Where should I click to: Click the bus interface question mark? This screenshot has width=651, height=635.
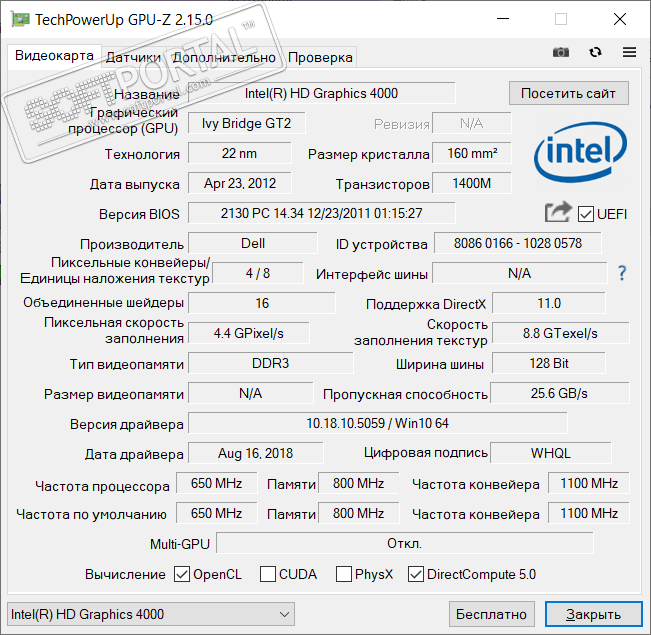622,273
